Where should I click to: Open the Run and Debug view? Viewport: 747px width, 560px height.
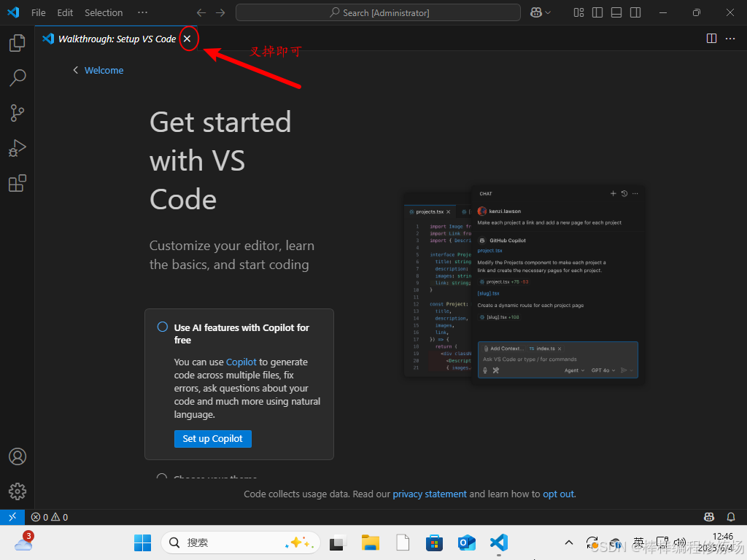click(x=18, y=148)
